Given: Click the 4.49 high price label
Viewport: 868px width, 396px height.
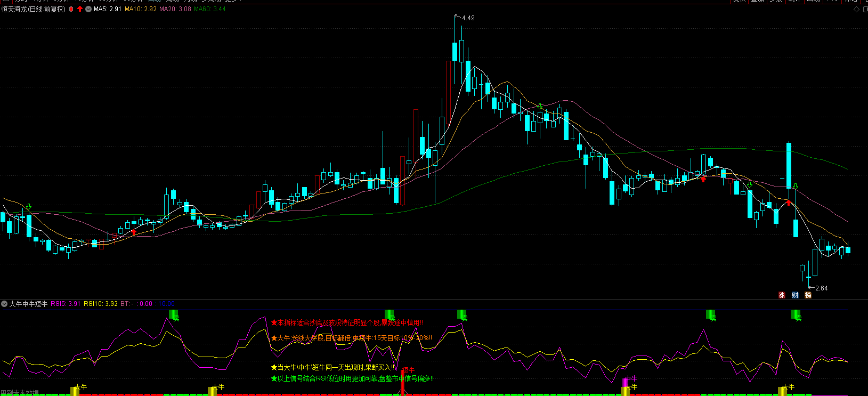Looking at the screenshot, I should tap(468, 18).
